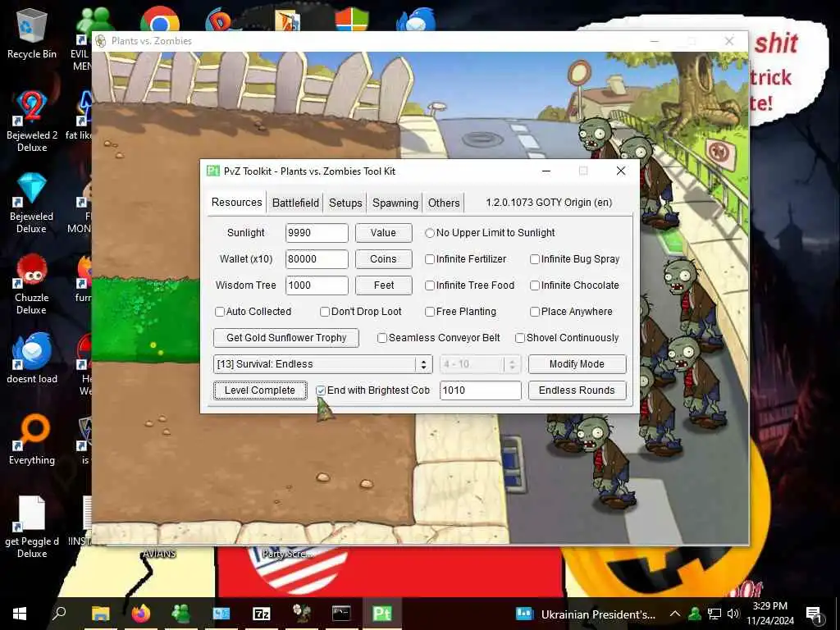Screen dimensions: 840x630
Task: Focus the Wallet field showing 80000
Action: (x=317, y=259)
